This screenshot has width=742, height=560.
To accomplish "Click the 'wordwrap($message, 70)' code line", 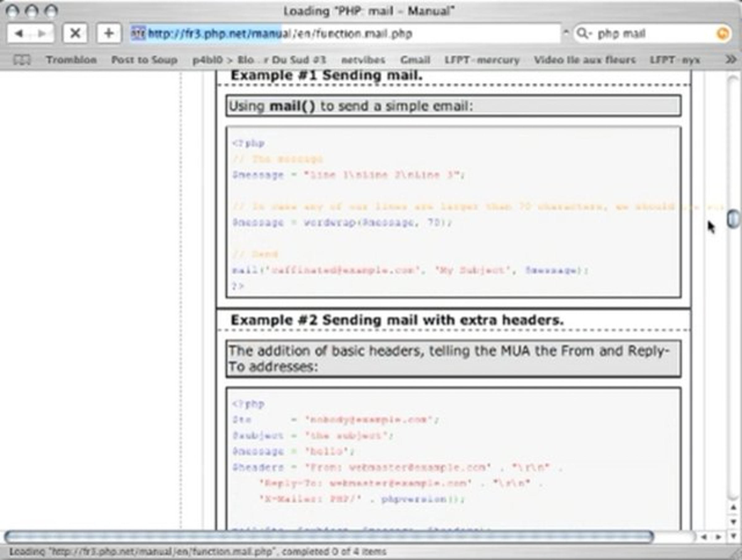I will pos(342,222).
